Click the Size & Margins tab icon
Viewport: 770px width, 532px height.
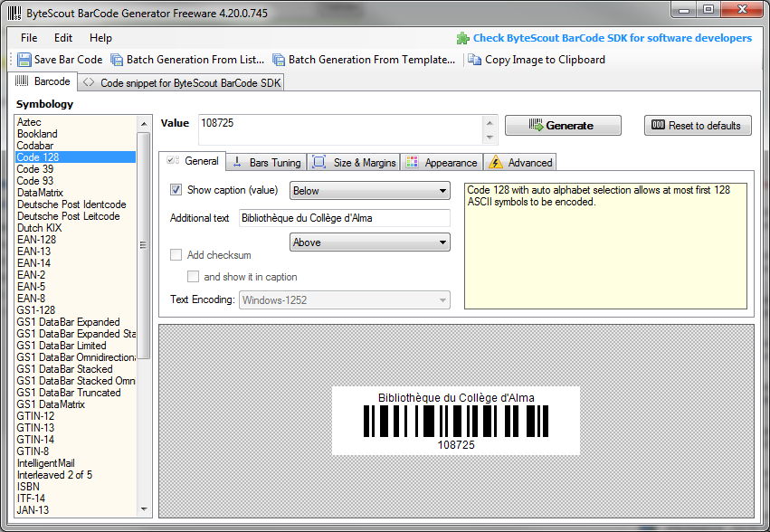[319, 162]
